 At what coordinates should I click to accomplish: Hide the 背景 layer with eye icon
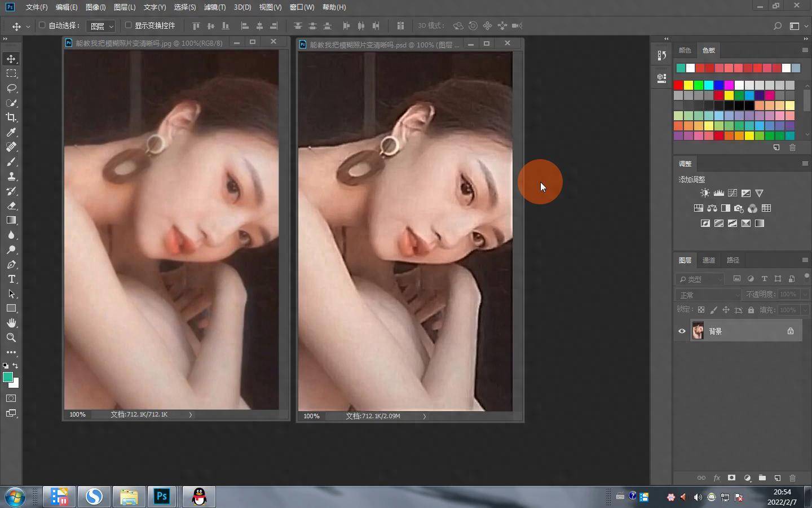click(682, 331)
